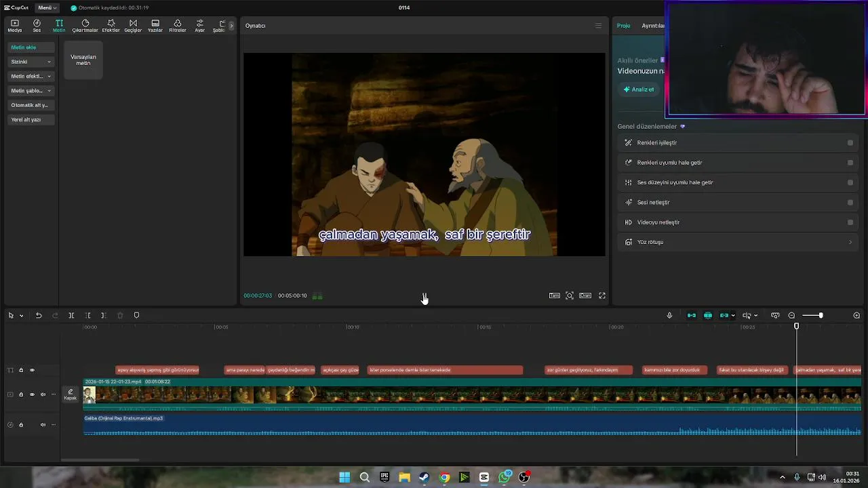The width and height of the screenshot is (868, 488).
Task: Toggle full quality preview icon
Action: coord(554,296)
